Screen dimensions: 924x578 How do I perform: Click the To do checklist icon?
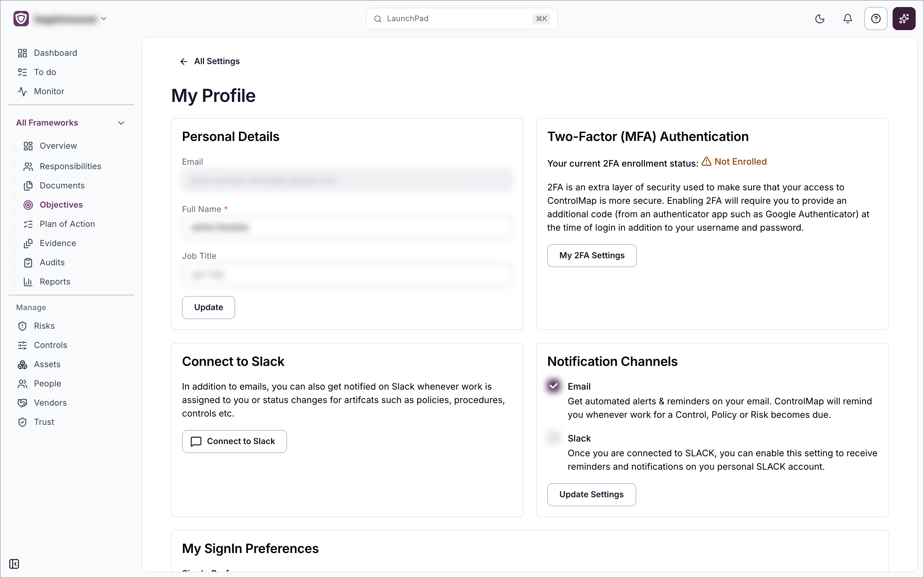pos(22,72)
